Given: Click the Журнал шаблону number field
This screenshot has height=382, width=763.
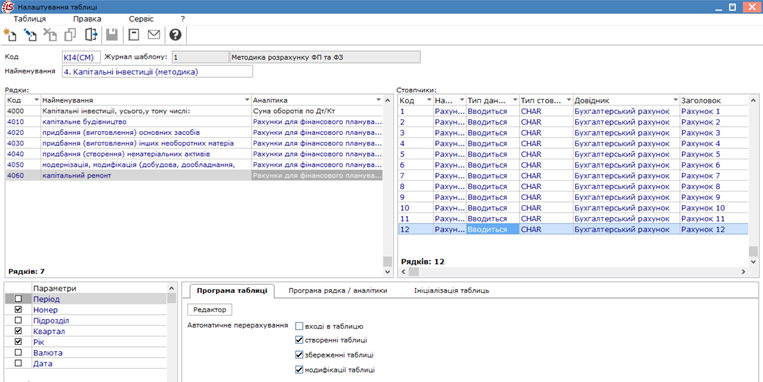Looking at the screenshot, I should (x=200, y=57).
